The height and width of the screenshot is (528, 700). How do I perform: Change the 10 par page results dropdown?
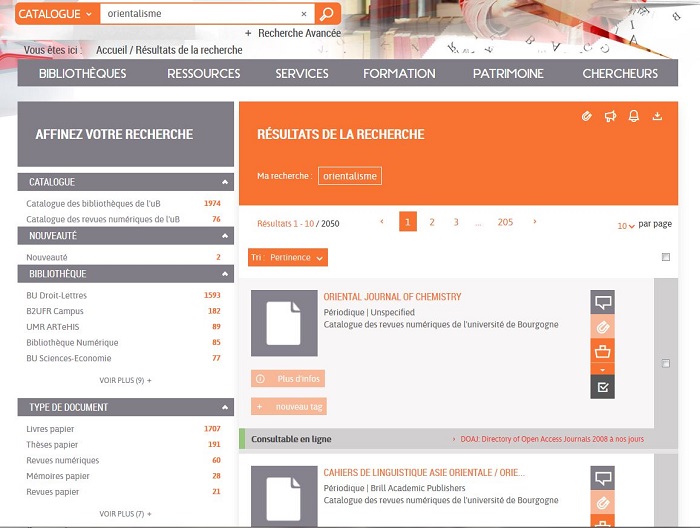[626, 225]
